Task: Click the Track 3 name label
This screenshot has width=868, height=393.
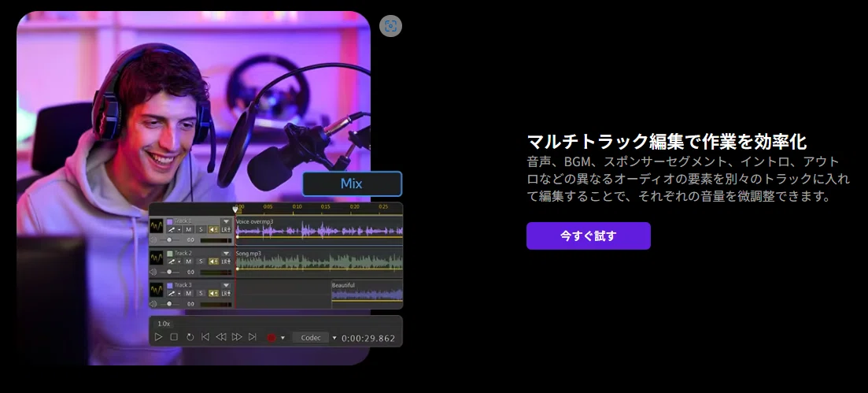Action: tap(183, 285)
